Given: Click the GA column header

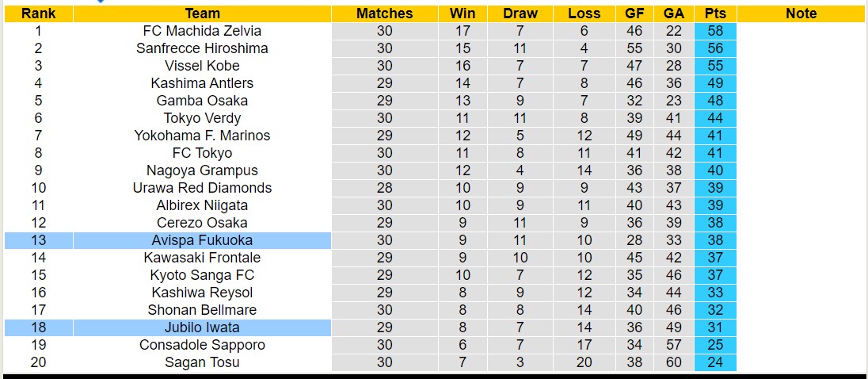Looking at the screenshot, I should click(674, 13).
